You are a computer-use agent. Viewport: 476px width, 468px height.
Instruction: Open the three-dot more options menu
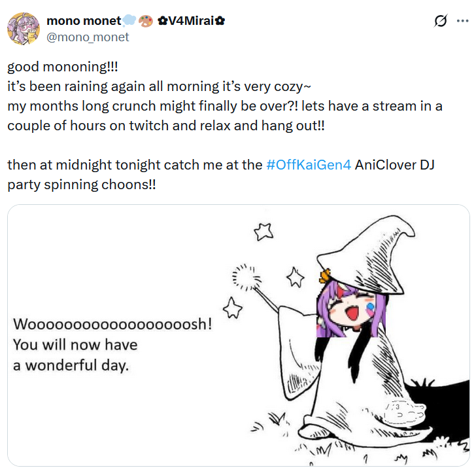(462, 21)
